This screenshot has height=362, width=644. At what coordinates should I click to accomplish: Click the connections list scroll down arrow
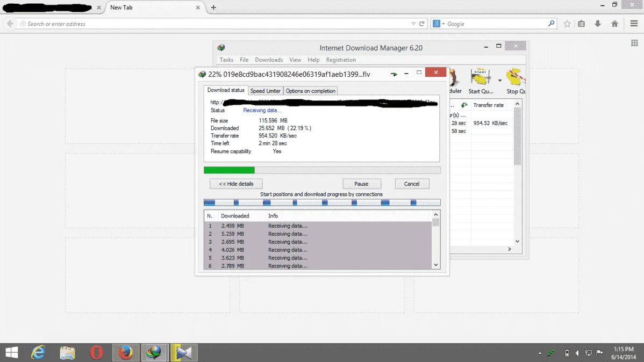pos(436,265)
